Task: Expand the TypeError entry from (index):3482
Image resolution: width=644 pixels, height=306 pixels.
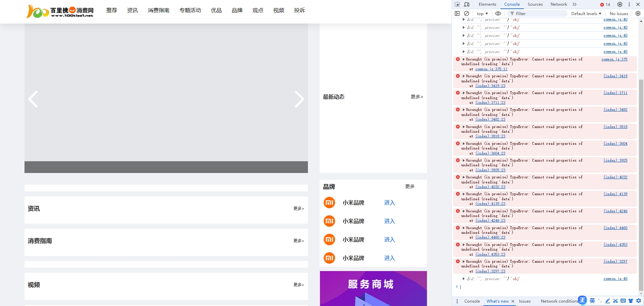Action: [464, 110]
